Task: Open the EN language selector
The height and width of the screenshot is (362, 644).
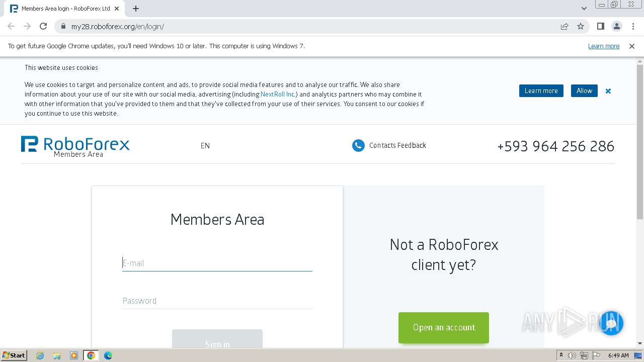Action: coord(205,146)
